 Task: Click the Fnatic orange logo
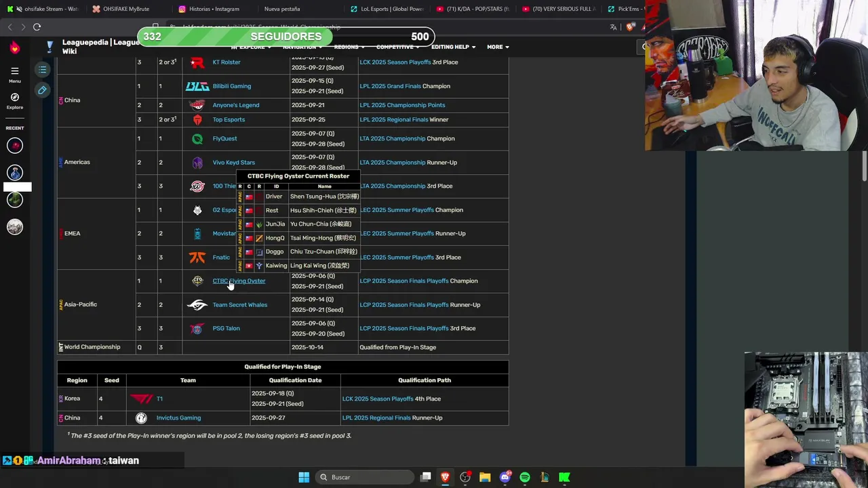click(x=197, y=258)
